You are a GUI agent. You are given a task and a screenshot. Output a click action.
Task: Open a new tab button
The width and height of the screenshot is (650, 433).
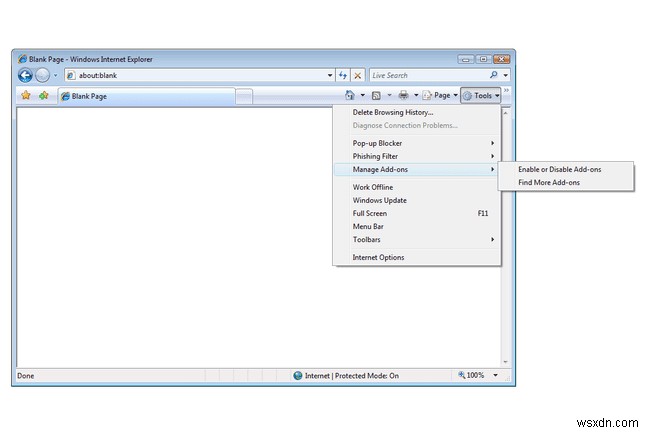[244, 97]
